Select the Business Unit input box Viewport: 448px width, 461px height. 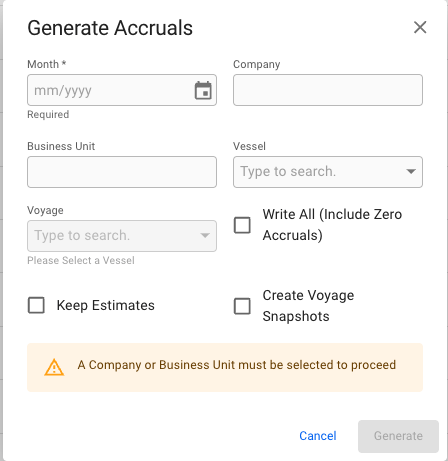[x=122, y=172]
